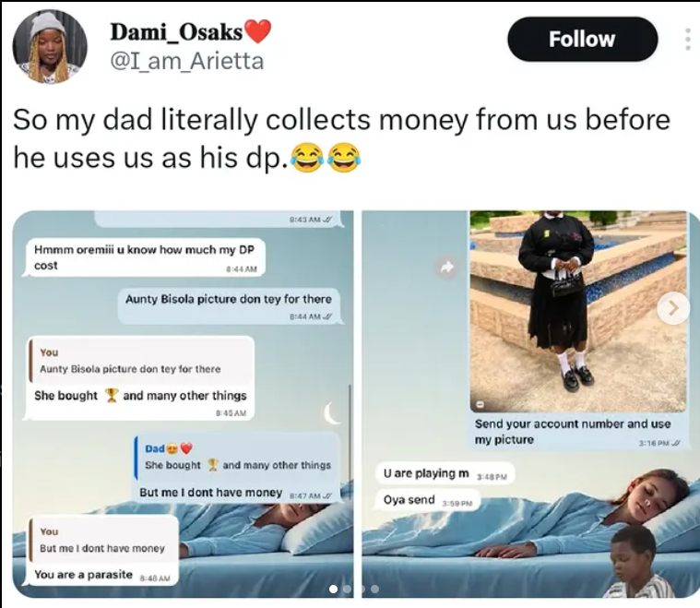This screenshot has height=608, width=700.
Task: Click the crescent moon icon in chat
Action: coord(331,412)
